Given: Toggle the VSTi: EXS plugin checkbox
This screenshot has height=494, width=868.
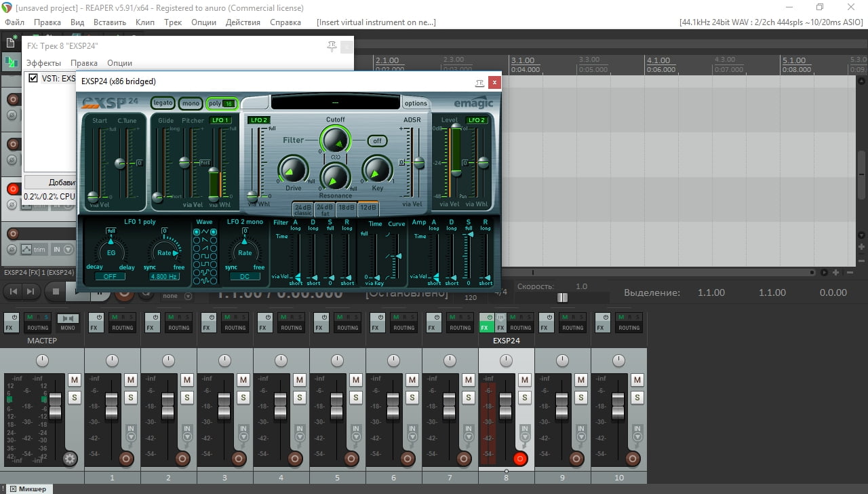Looking at the screenshot, I should (x=33, y=79).
